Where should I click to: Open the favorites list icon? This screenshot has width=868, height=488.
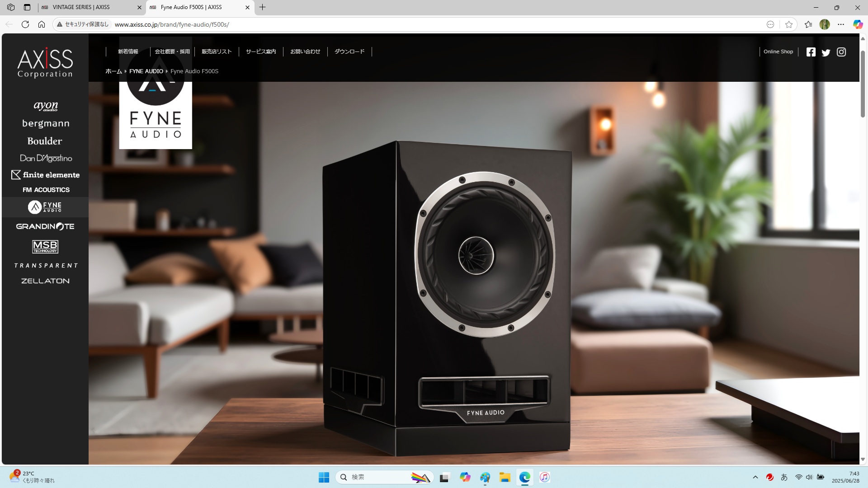(808, 24)
